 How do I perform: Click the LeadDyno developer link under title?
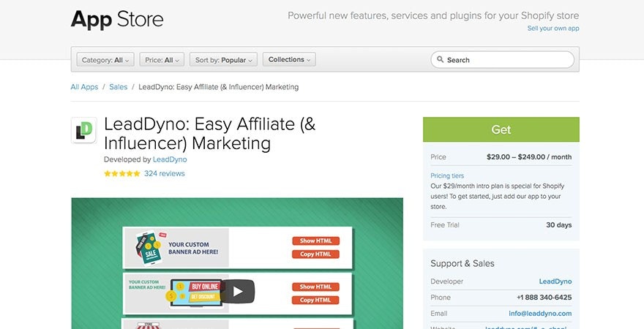coord(169,159)
